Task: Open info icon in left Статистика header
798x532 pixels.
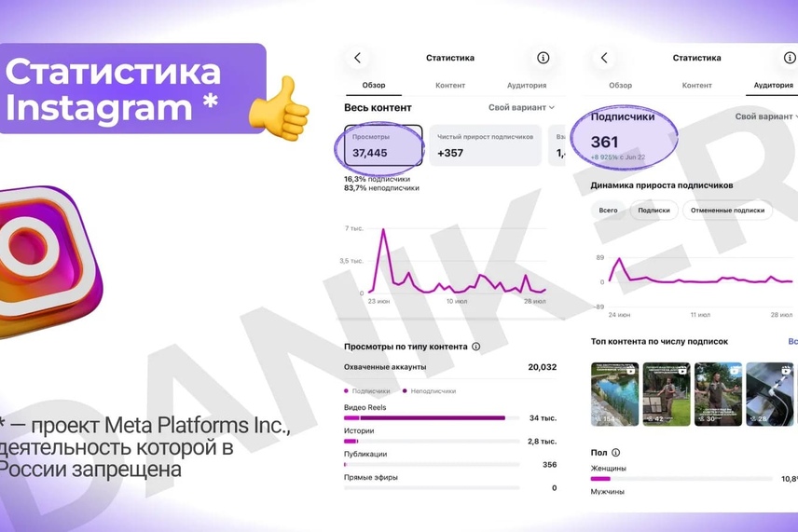Action: coord(543,58)
